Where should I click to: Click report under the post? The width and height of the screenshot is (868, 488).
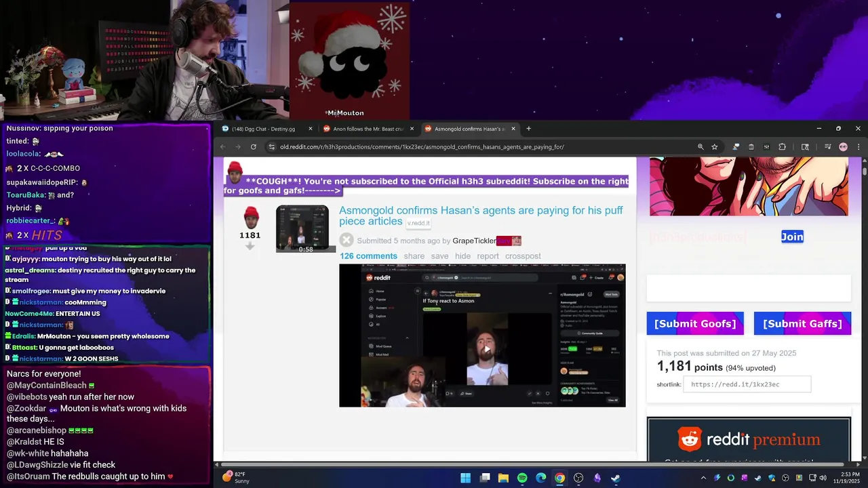click(x=488, y=256)
